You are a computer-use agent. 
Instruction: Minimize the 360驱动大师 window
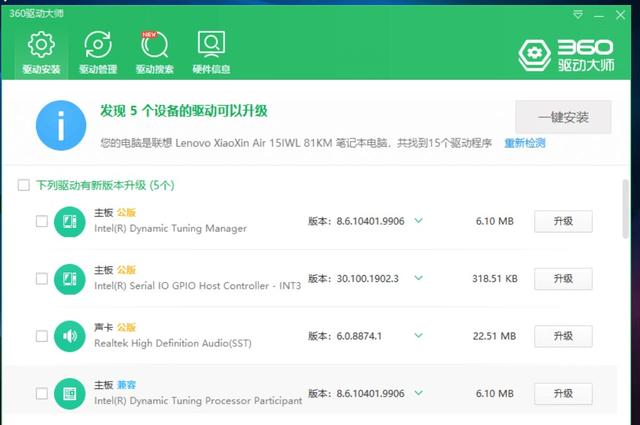(599, 16)
